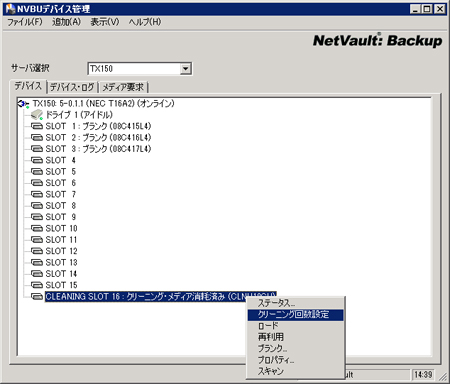The image size is (450, 384).
Task: Click the SLOT 13 slot icon
Action: pyautogui.click(x=37, y=262)
